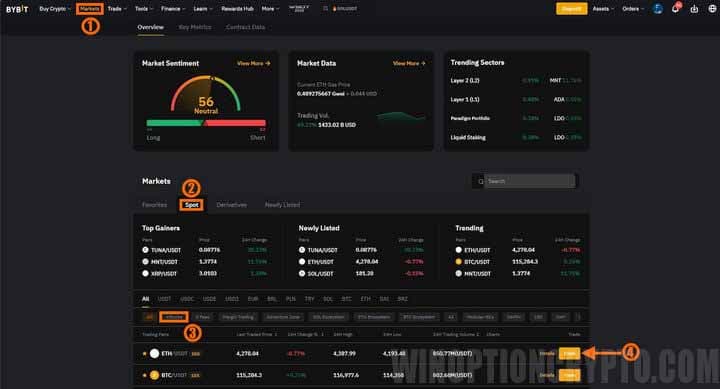The width and height of the screenshot is (720, 389).
Task: Toggle the Margin Trading filter chip
Action: (x=238, y=317)
